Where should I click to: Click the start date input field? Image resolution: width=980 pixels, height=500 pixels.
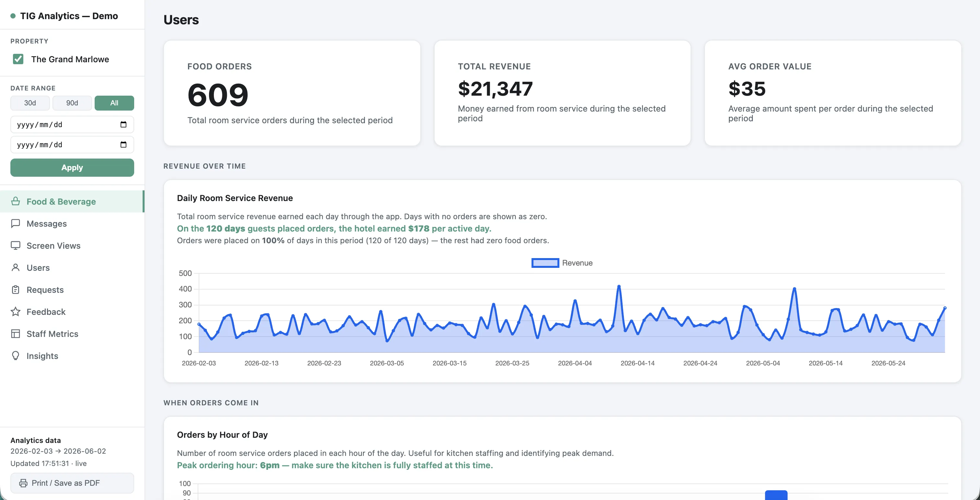72,125
